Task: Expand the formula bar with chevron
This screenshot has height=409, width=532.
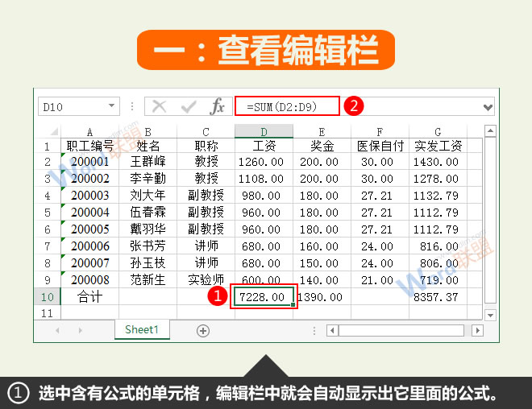Action: (x=488, y=106)
